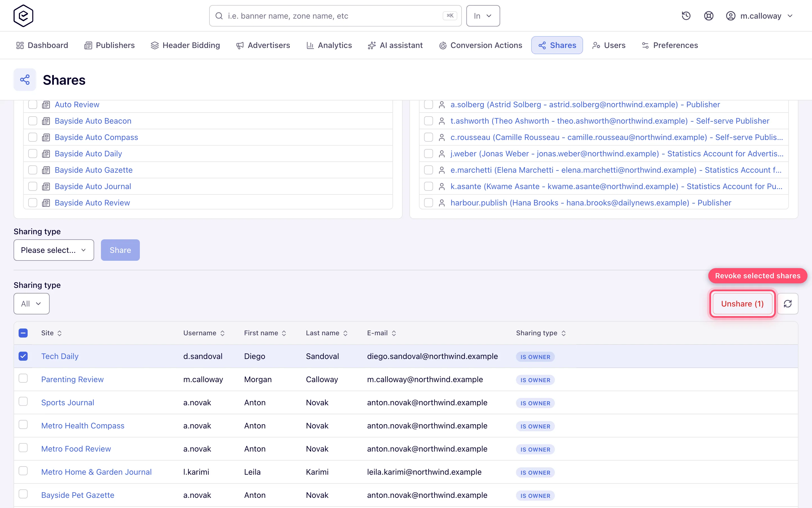Check the Bayside Auto Compass checkbox

[32, 137]
